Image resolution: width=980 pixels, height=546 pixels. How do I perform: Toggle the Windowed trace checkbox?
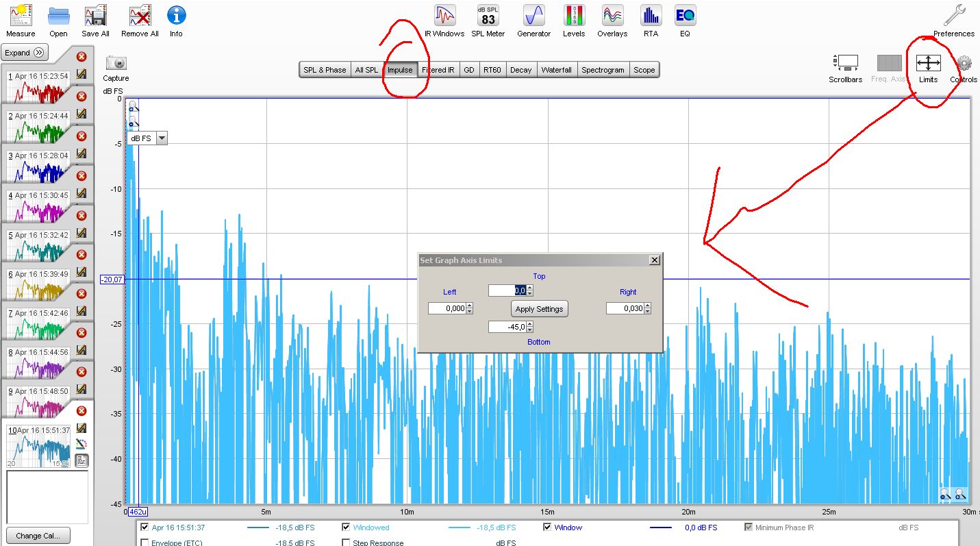coord(346,528)
